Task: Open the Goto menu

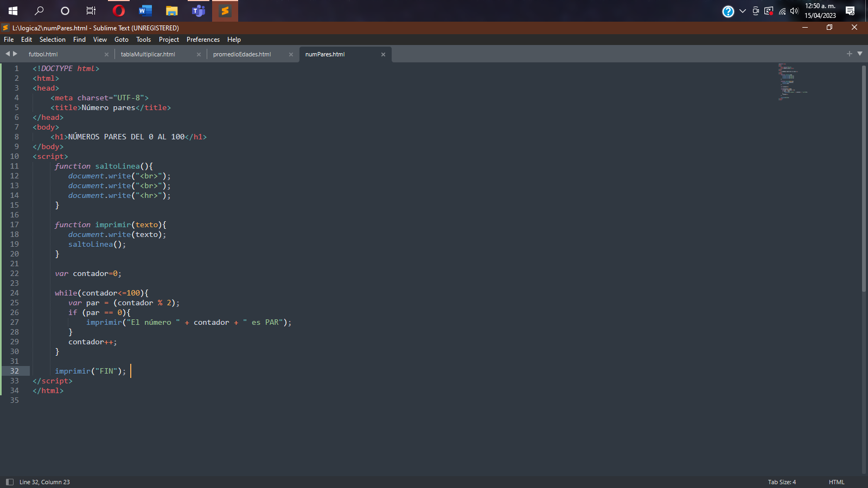Action: pos(122,40)
